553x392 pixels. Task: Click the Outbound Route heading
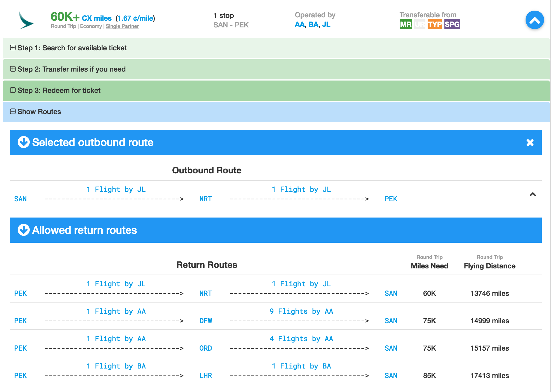[x=207, y=170]
